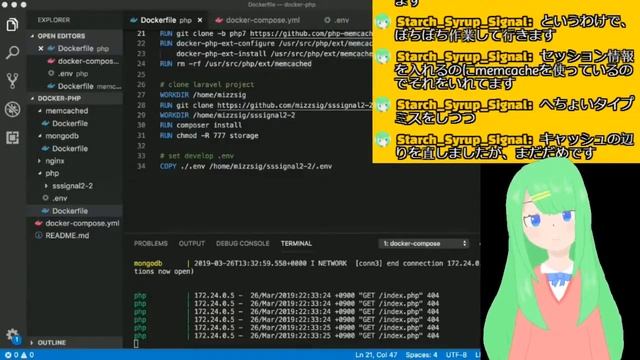
Task: Open README.md in file tree
Action: click(67, 236)
